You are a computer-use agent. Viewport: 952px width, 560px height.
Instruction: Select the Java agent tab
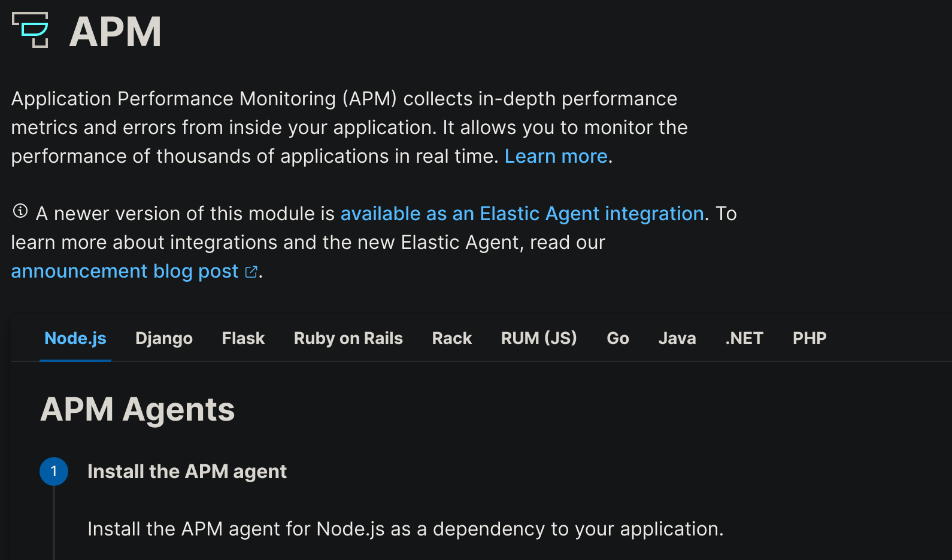coord(677,338)
